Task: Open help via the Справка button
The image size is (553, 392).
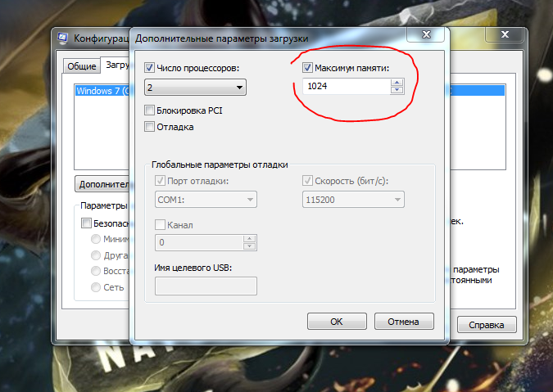Action: pos(487,325)
